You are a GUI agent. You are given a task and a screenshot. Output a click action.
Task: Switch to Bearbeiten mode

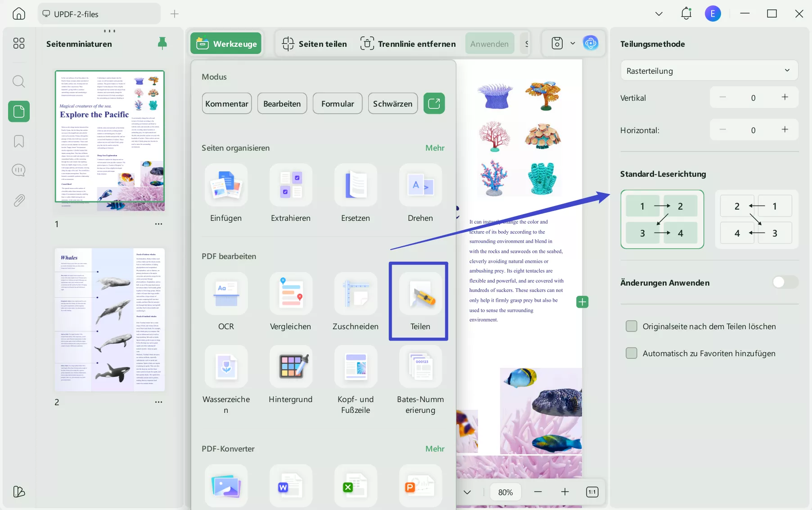pos(282,103)
